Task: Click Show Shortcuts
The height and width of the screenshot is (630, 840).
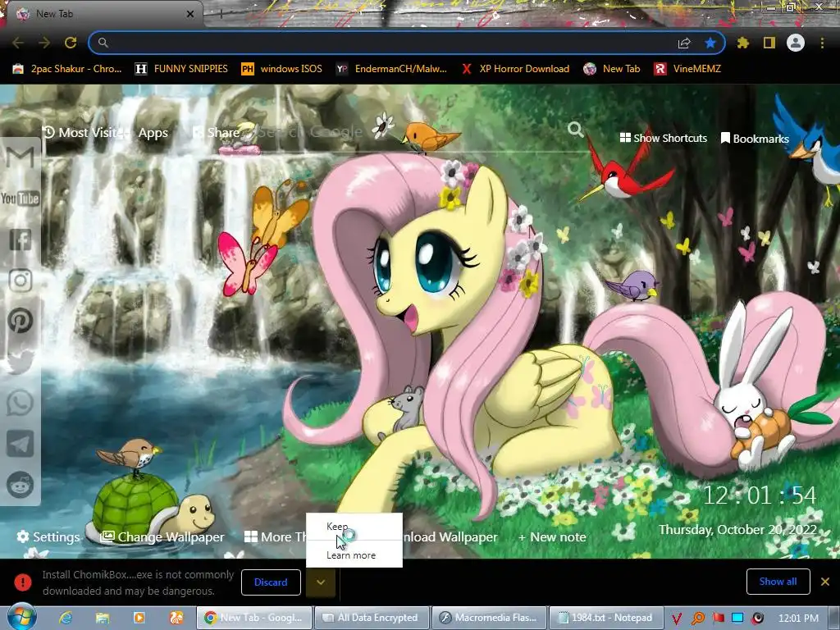Action: tap(663, 138)
